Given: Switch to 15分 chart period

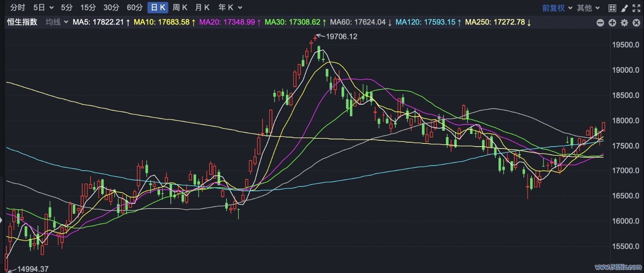Looking at the screenshot, I should click(88, 8).
